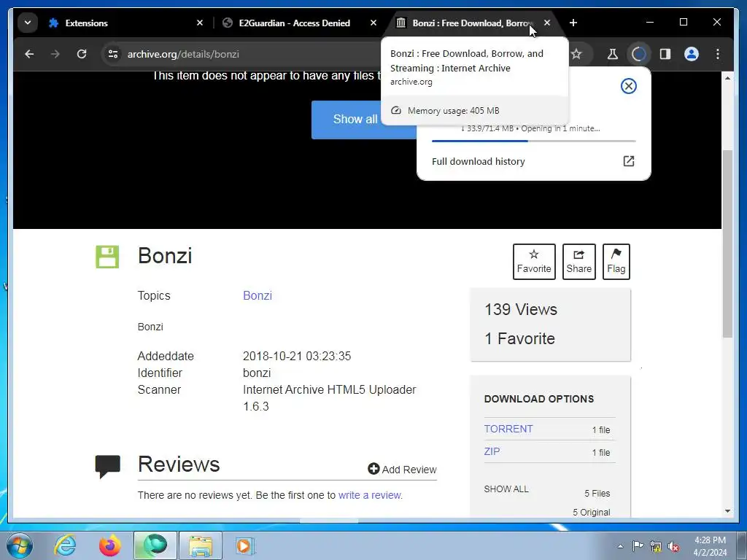
Task: Open Full download history
Action: pyautogui.click(x=479, y=161)
